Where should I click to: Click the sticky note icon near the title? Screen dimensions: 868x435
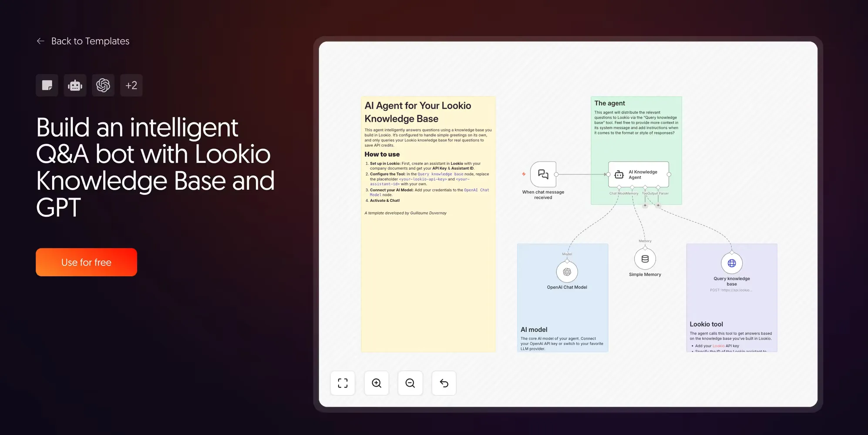47,85
